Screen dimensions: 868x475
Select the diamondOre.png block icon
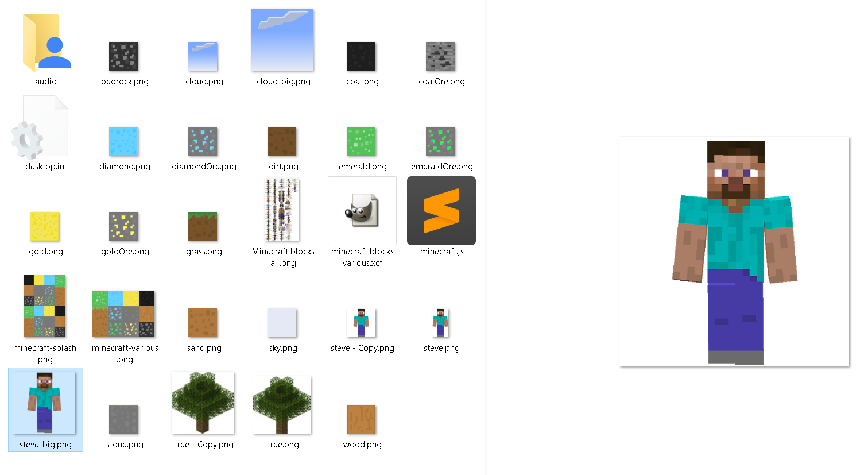click(x=203, y=141)
